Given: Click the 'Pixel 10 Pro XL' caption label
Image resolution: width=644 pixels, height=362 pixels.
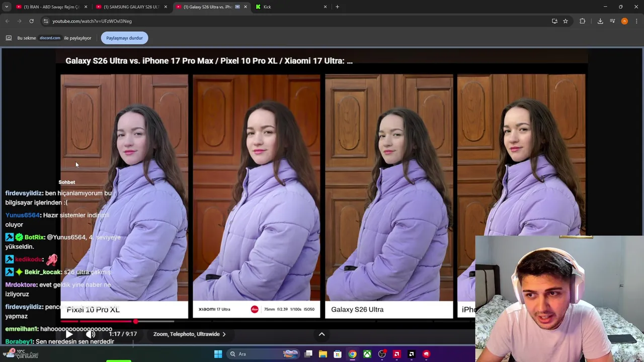Looking at the screenshot, I should click(x=93, y=310).
